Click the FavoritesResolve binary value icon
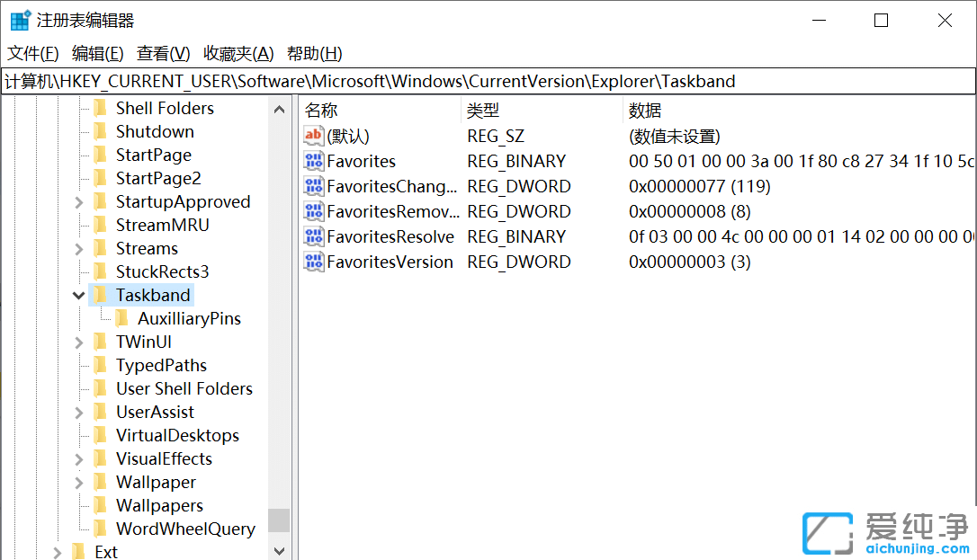 [312, 236]
